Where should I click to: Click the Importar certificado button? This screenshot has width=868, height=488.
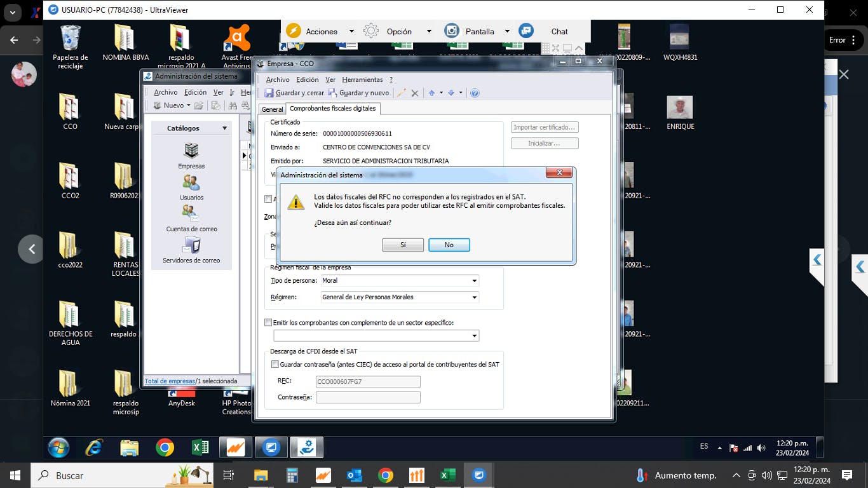[545, 127]
